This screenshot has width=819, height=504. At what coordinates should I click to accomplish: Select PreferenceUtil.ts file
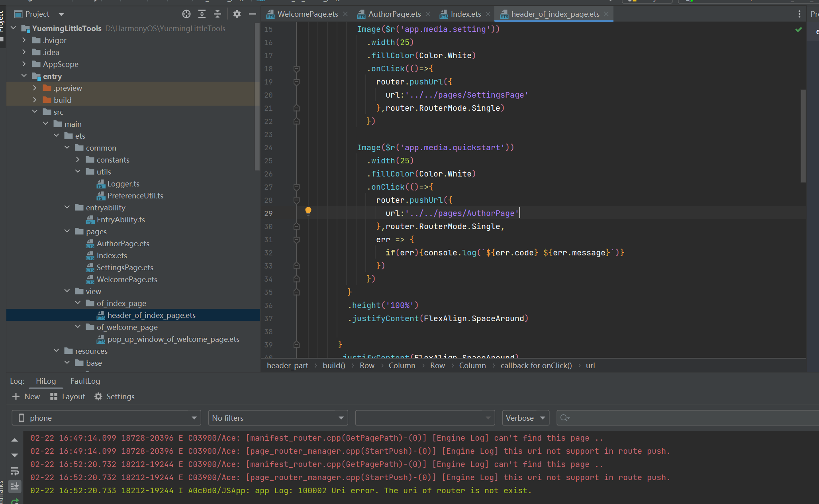(x=135, y=196)
